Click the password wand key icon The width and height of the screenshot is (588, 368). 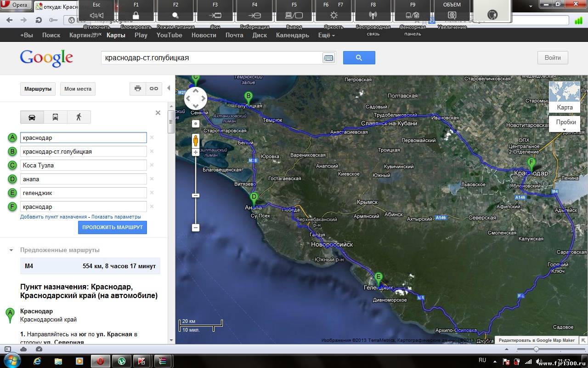pyautogui.click(x=53, y=20)
